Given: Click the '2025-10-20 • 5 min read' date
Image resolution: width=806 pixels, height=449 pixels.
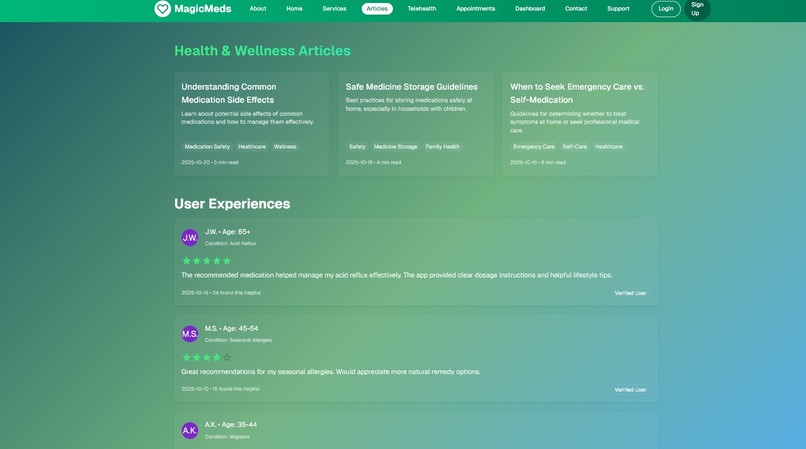Looking at the screenshot, I should tap(210, 162).
